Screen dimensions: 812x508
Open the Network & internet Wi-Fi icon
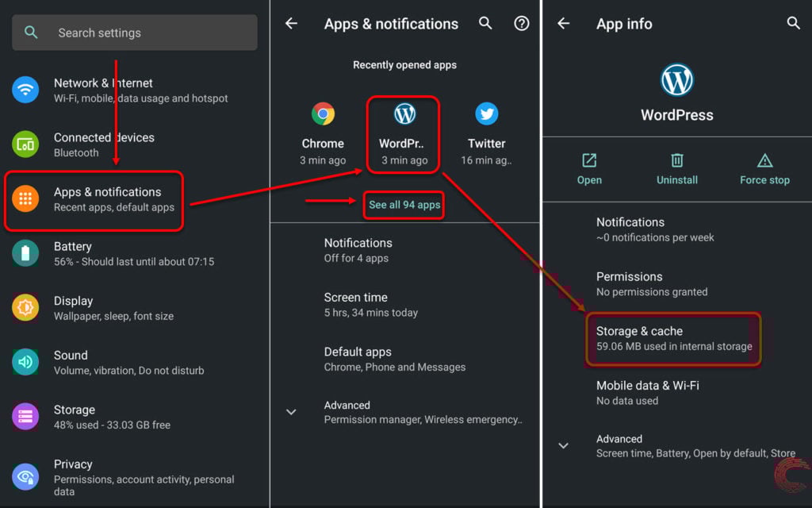coord(25,90)
